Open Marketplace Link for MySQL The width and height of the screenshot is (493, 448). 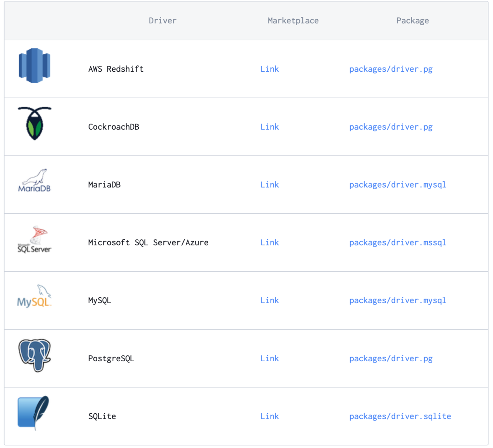pyautogui.click(x=269, y=300)
